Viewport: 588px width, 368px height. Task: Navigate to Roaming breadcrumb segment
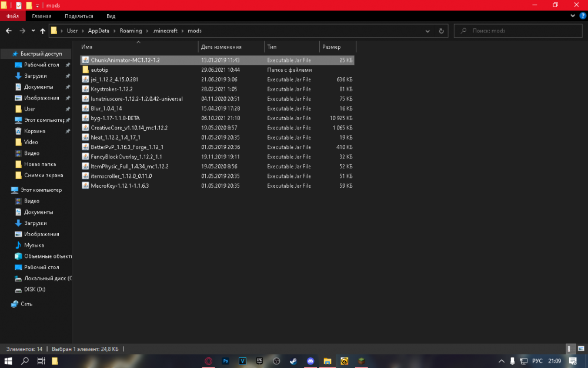coord(131,31)
